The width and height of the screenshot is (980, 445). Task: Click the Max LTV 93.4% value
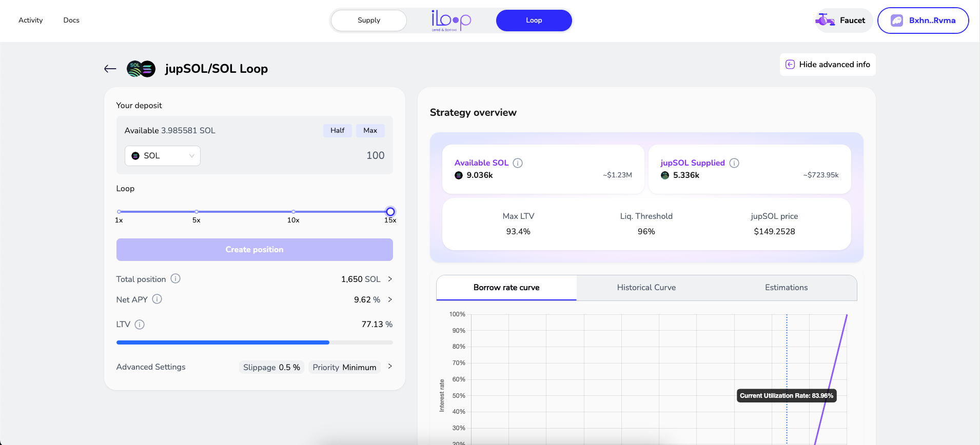(518, 232)
